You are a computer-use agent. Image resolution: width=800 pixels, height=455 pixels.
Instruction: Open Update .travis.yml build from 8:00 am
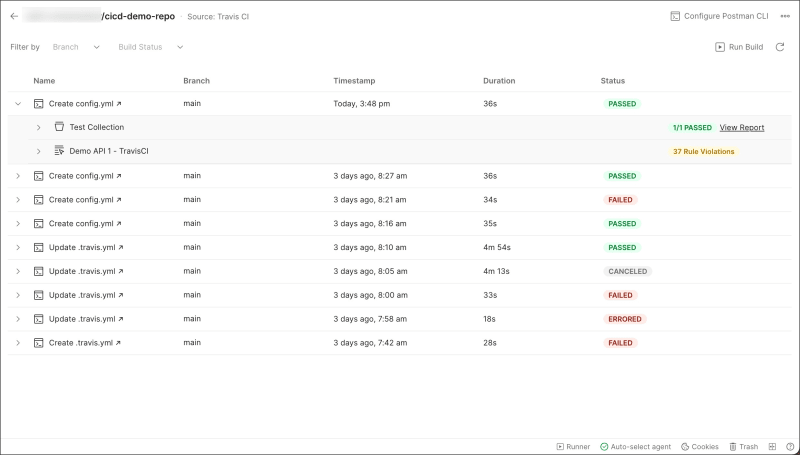click(86, 295)
